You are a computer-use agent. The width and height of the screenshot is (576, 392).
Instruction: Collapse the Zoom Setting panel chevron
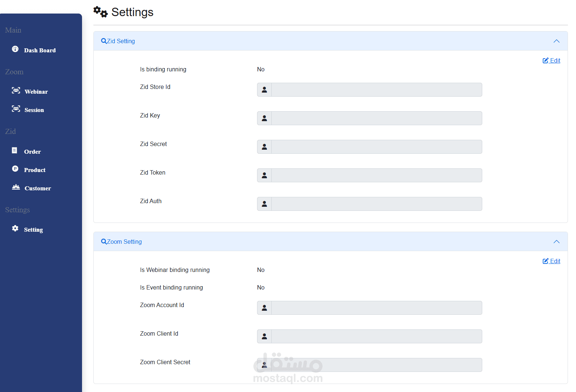click(x=556, y=242)
